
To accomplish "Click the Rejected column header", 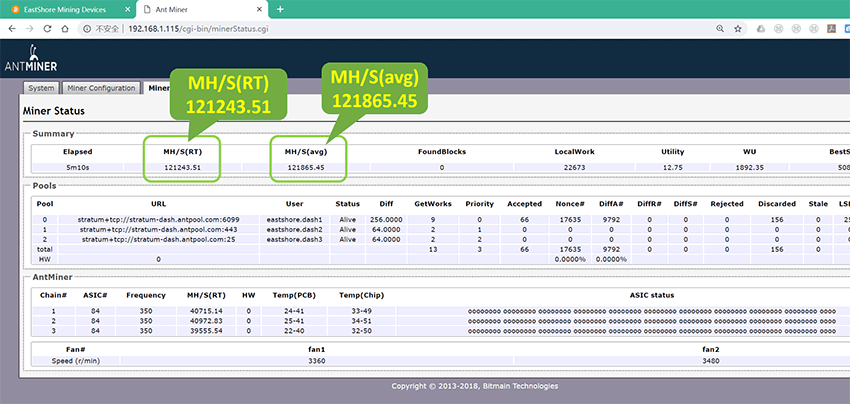I will tap(726, 204).
